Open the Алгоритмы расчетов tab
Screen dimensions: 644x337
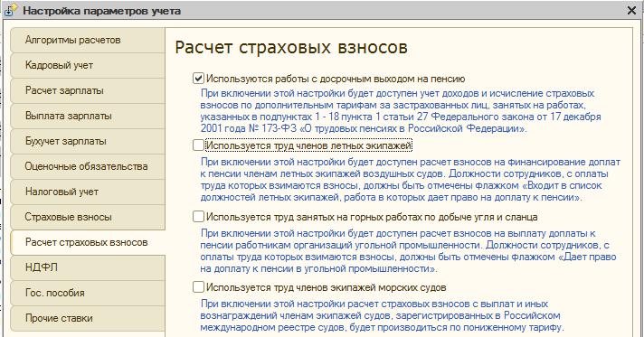(88, 40)
